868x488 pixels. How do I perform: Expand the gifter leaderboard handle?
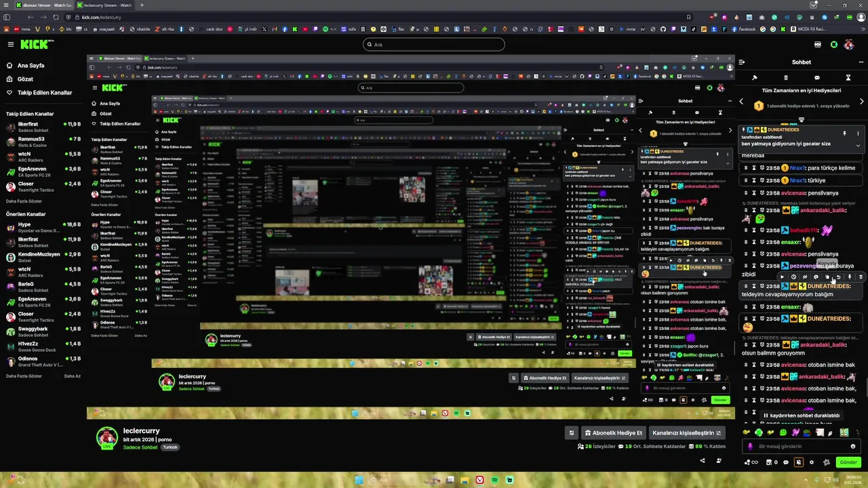pyautogui.click(x=801, y=120)
